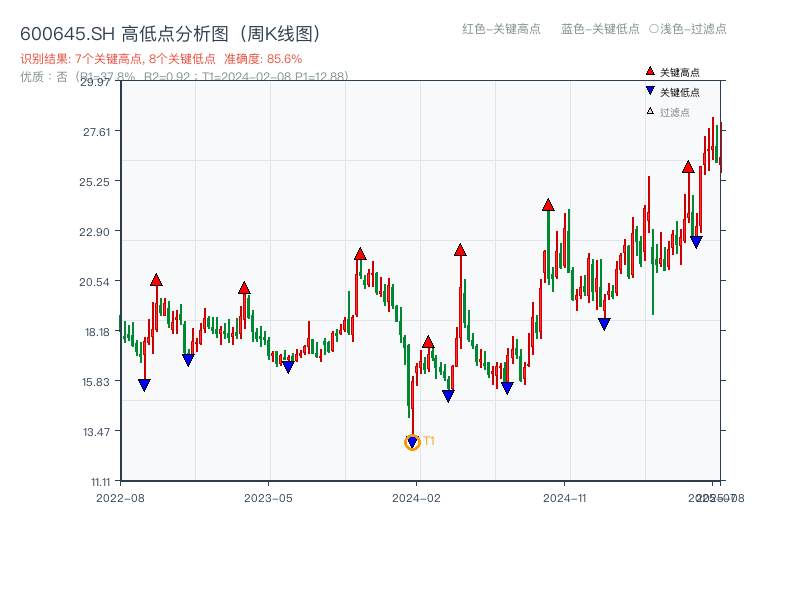Click the 13.47 y-axis label
Viewport: 800px width, 600px height.
point(96,432)
